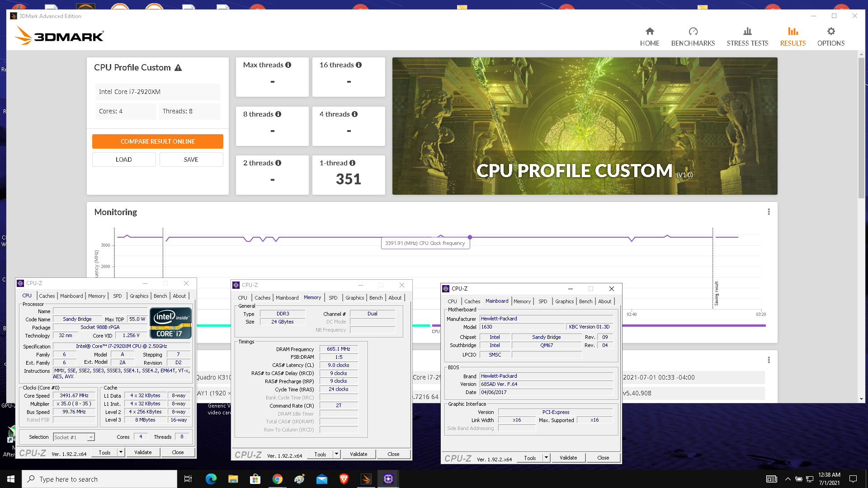The height and width of the screenshot is (488, 868).
Task: Show info for 1-thread score
Action: [x=352, y=163]
